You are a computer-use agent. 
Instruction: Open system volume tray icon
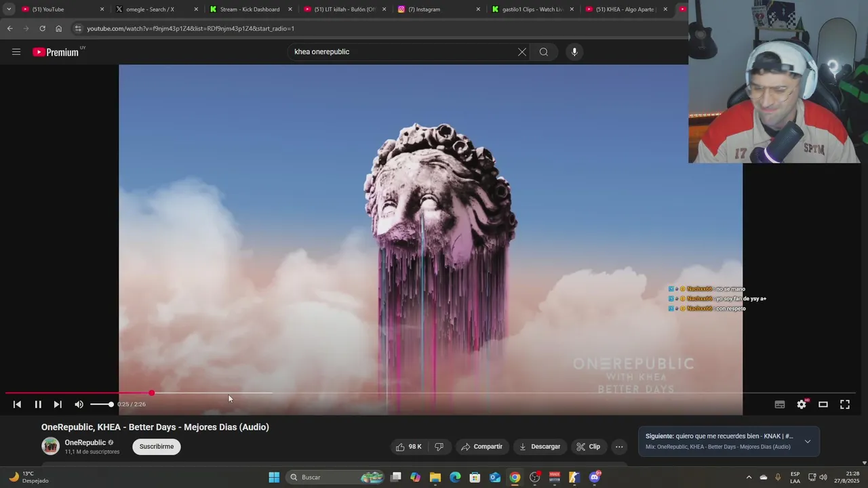point(823,477)
